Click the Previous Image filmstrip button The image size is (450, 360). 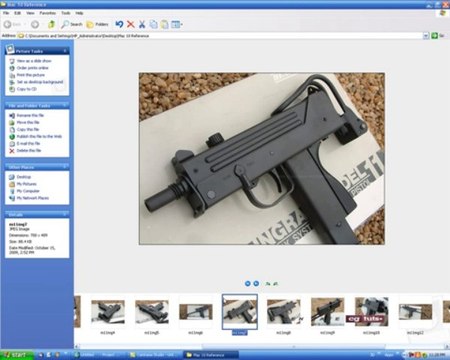coord(248,283)
